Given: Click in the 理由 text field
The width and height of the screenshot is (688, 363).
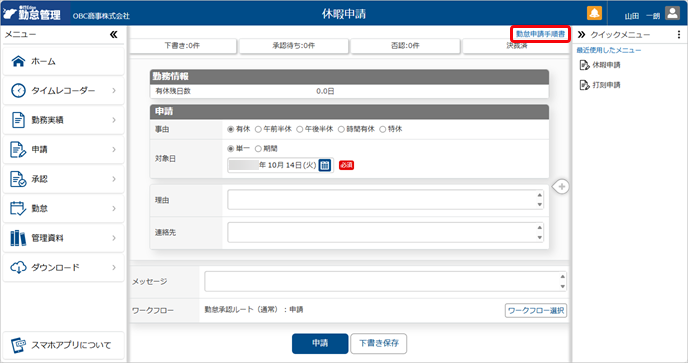Looking at the screenshot, I should pyautogui.click(x=385, y=200).
